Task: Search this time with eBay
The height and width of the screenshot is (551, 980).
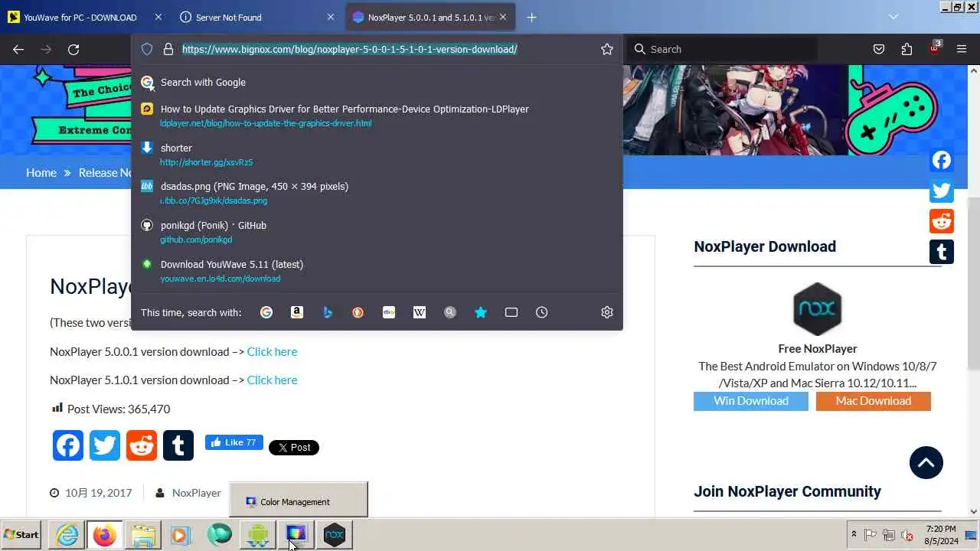Action: (389, 312)
